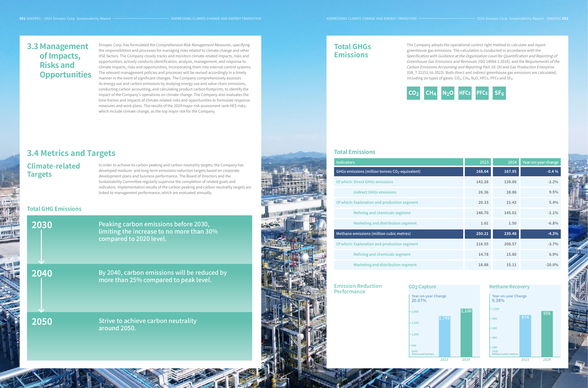Click the 'Indicators' table header
This screenshot has height=388, width=588.
pyautogui.click(x=398, y=162)
